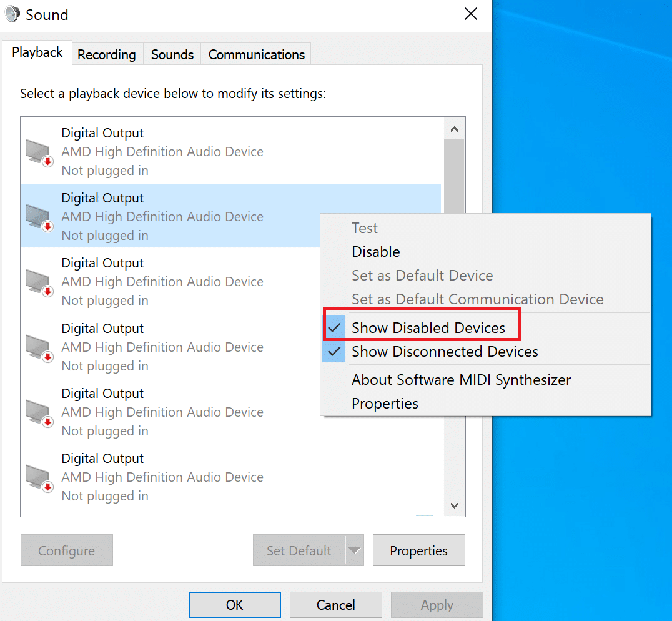The height and width of the screenshot is (621, 672).
Task: Open the Set Default dropdown arrow
Action: point(355,550)
